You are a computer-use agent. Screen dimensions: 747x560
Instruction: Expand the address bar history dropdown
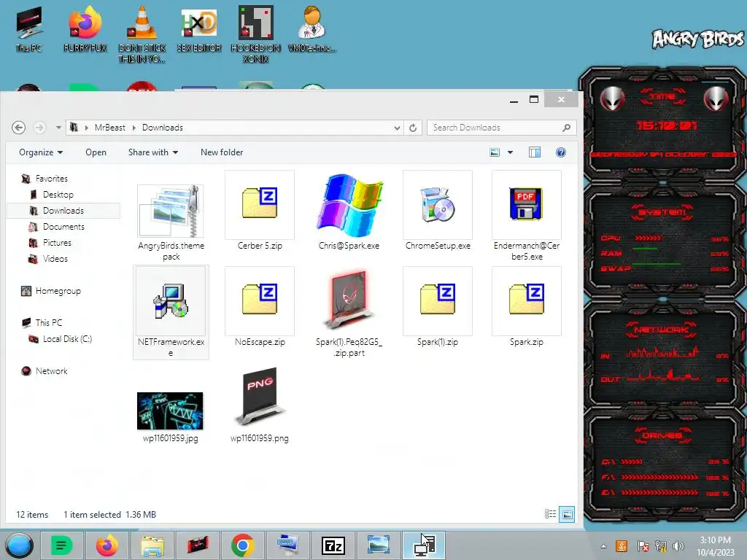click(397, 128)
